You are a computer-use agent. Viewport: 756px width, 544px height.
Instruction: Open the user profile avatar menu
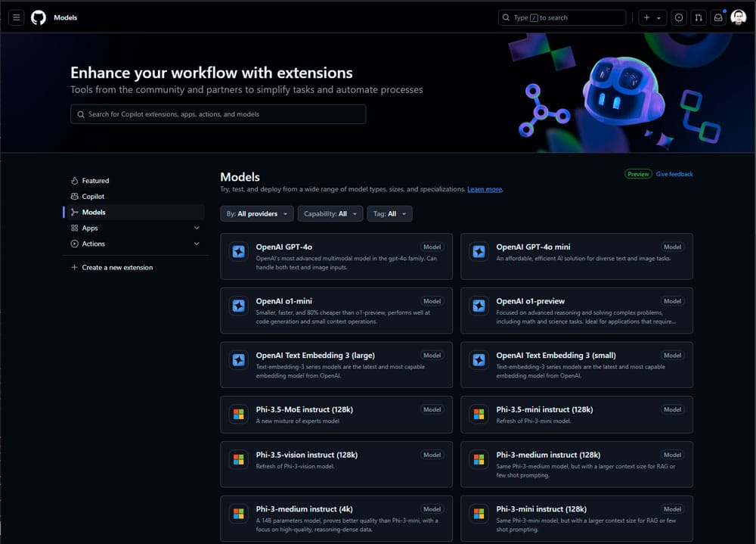739,17
